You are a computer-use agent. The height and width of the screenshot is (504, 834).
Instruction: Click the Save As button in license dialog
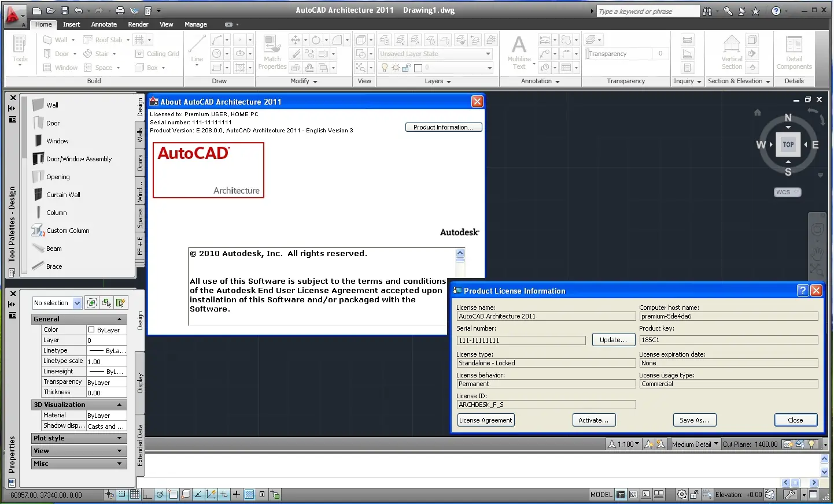click(x=695, y=420)
